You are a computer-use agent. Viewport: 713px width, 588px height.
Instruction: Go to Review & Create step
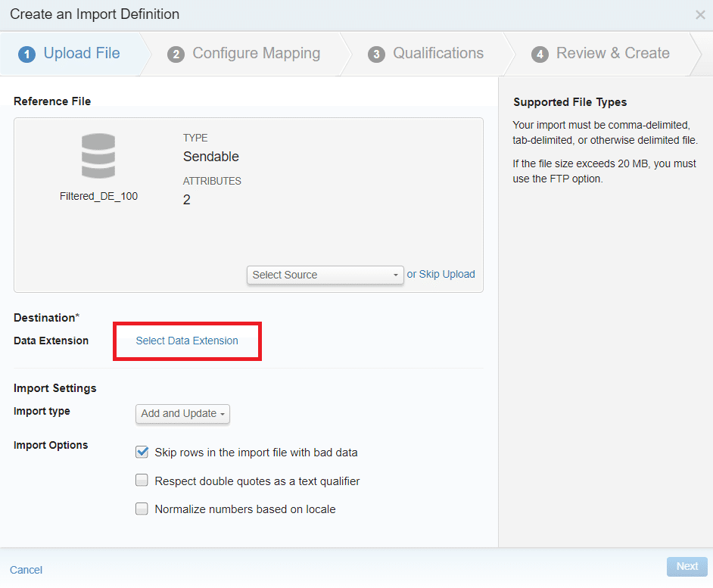point(600,54)
